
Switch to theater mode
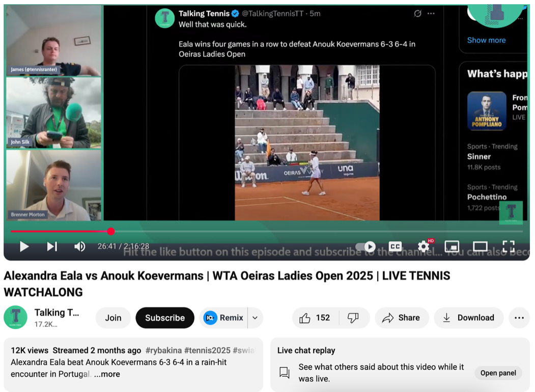480,246
